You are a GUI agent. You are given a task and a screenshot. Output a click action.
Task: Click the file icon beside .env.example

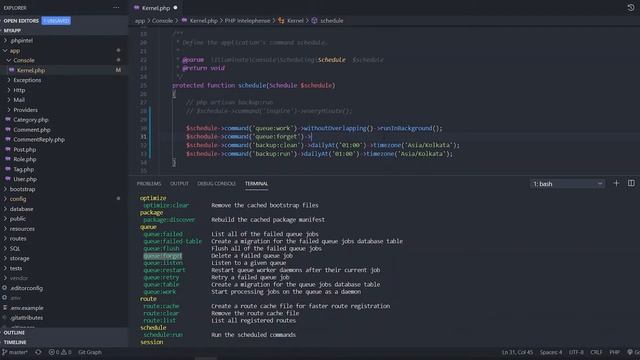coord(4,307)
